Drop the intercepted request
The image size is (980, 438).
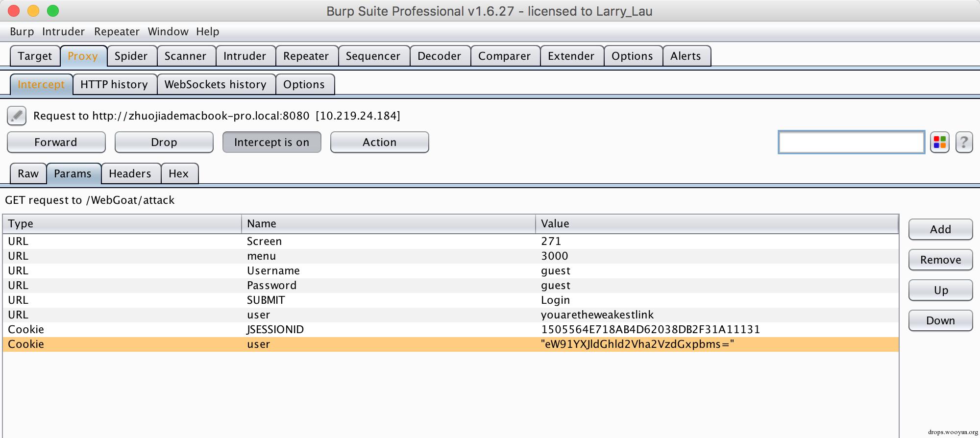pyautogui.click(x=164, y=143)
